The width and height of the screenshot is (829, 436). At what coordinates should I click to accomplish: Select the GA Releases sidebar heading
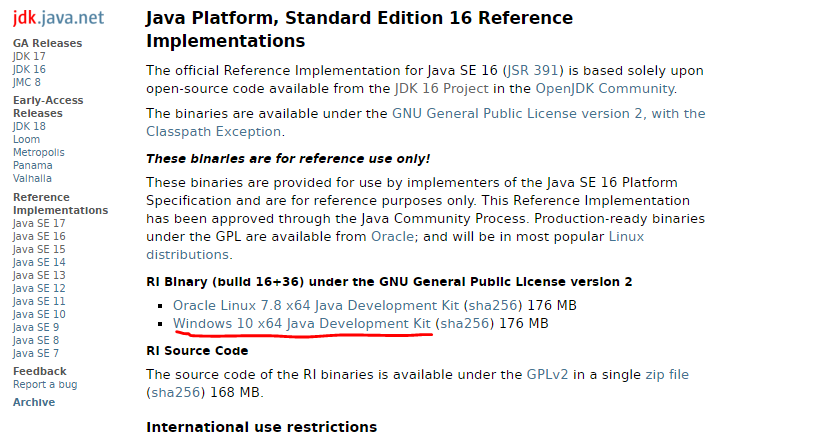click(48, 43)
